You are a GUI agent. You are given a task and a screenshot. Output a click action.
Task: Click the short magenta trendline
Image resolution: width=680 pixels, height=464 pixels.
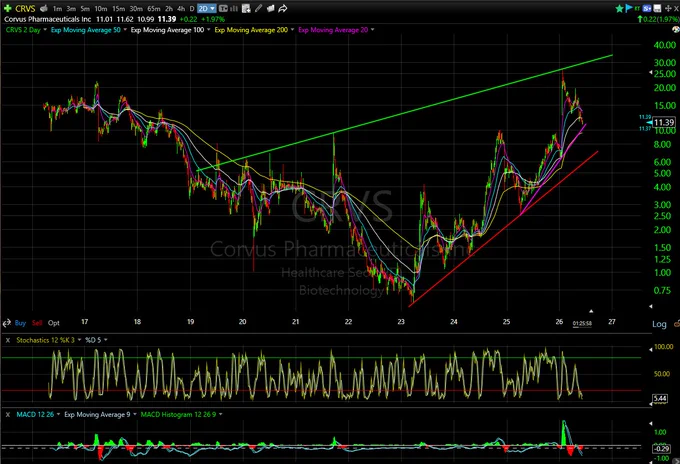[553, 169]
